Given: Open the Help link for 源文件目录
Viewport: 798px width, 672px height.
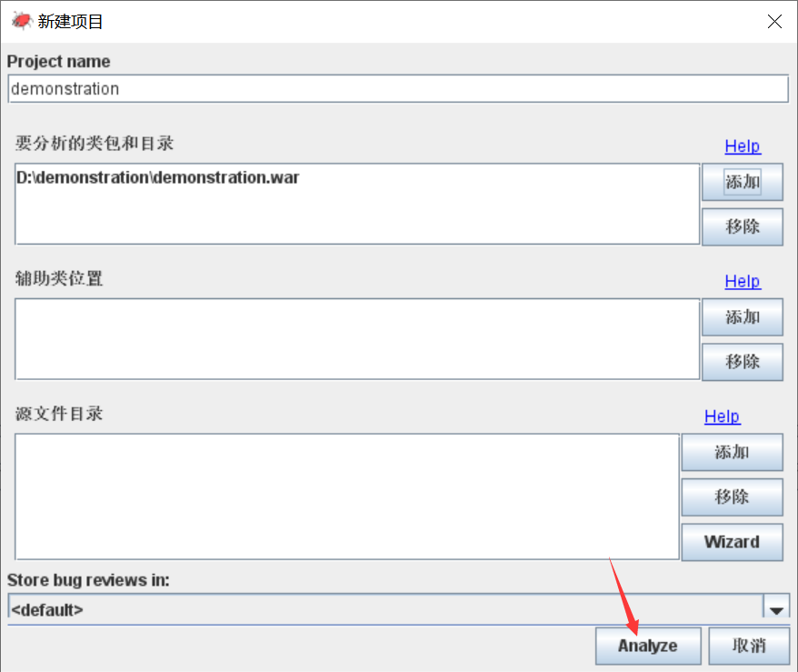Looking at the screenshot, I should [x=722, y=416].
